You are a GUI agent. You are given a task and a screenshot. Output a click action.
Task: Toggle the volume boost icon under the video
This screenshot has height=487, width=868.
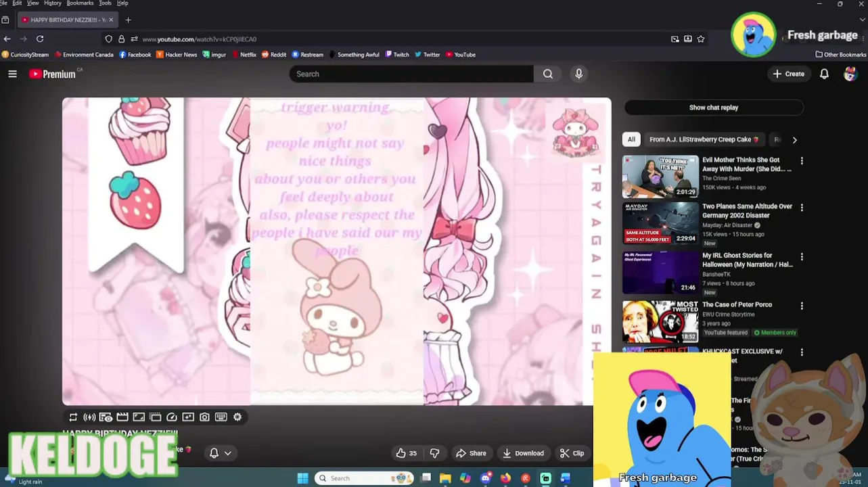coord(89,417)
